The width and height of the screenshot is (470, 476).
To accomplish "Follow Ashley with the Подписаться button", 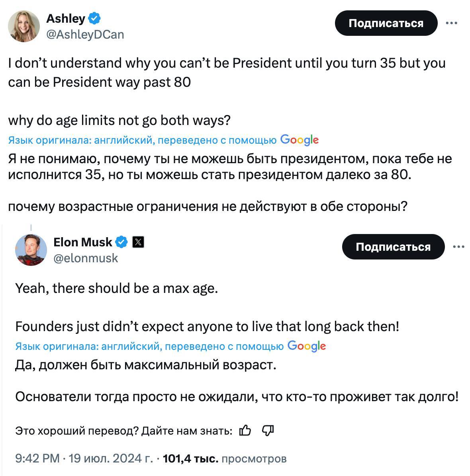I will (386, 23).
